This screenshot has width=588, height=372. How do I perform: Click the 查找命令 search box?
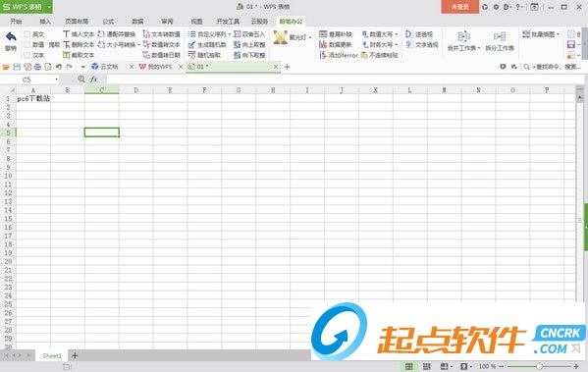tap(553, 67)
